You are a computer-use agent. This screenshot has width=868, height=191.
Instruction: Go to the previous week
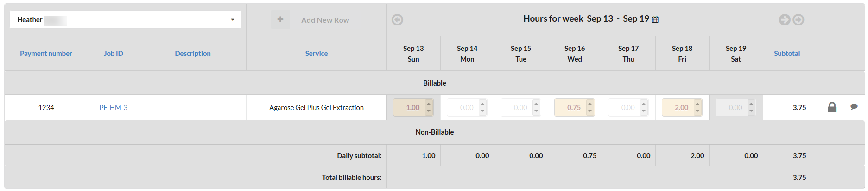pos(397,20)
